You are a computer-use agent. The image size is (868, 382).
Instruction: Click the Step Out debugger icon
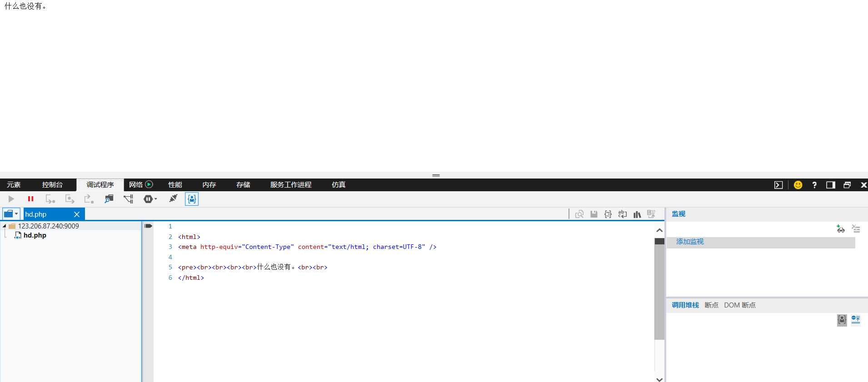tap(89, 199)
